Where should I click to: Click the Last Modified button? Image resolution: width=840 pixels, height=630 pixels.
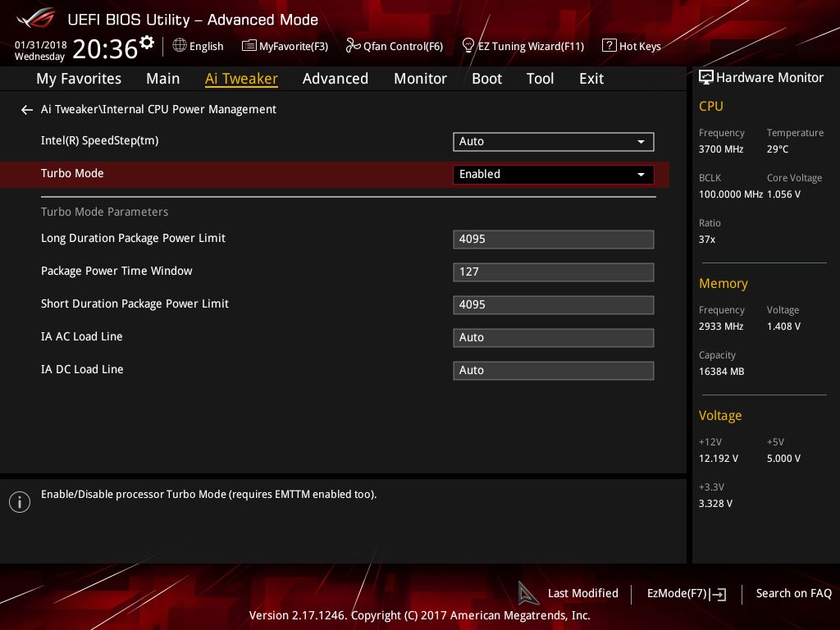point(582,593)
